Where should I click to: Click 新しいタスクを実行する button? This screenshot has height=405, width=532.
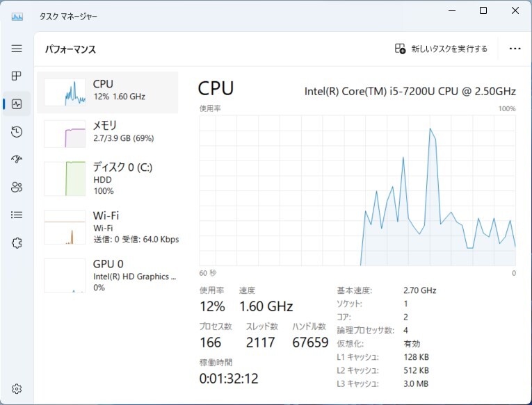[x=441, y=49]
